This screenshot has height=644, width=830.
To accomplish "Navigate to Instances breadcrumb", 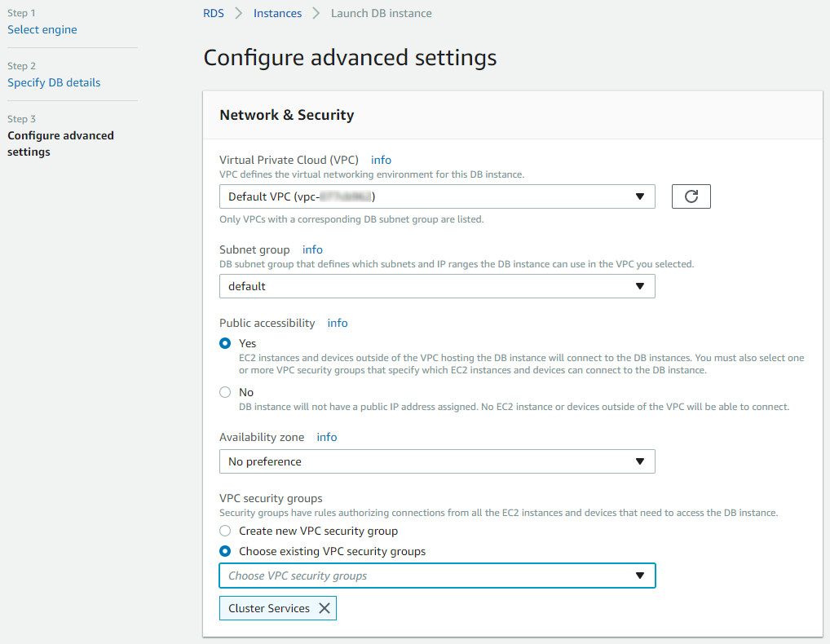I will pos(277,13).
